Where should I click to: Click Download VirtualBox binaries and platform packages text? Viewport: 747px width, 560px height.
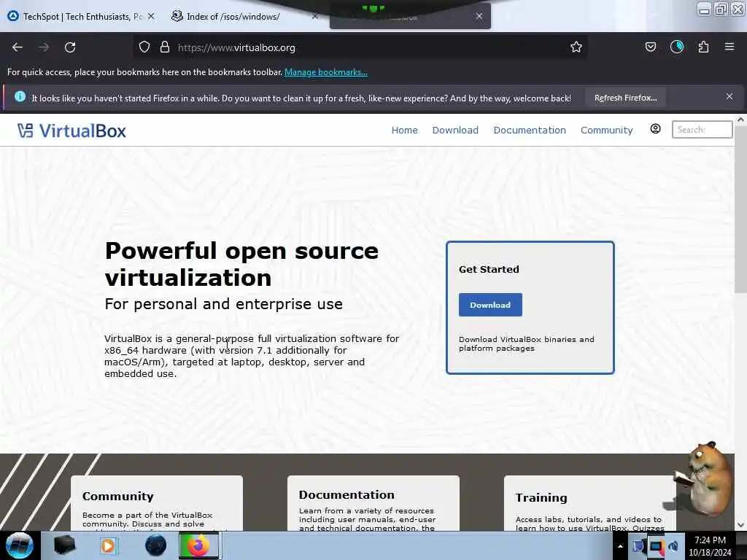(527, 344)
